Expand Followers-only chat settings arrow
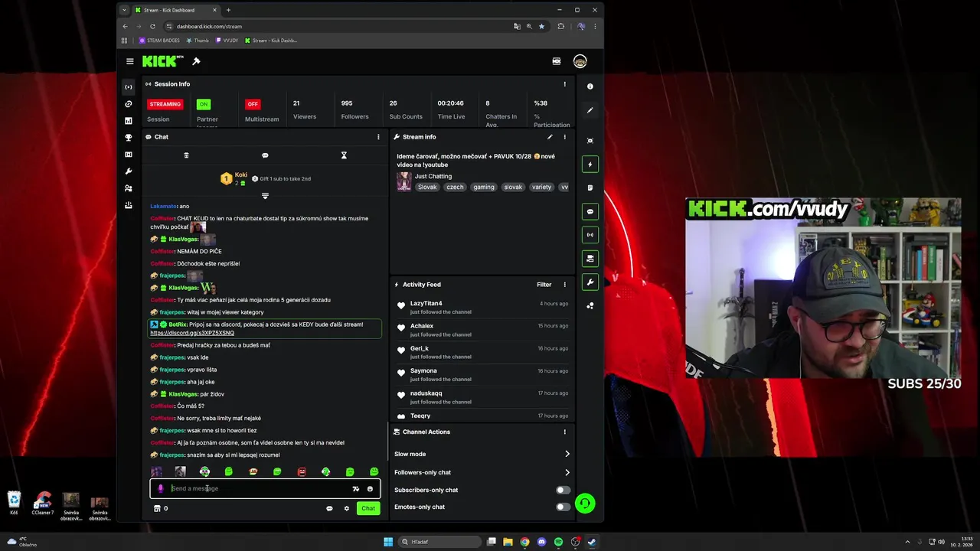The width and height of the screenshot is (980, 551). [x=567, y=472]
